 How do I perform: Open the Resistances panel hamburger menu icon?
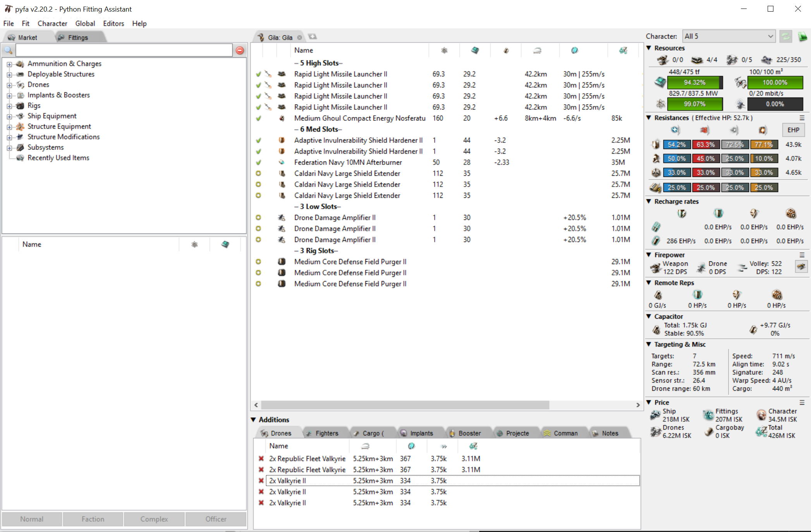802,118
